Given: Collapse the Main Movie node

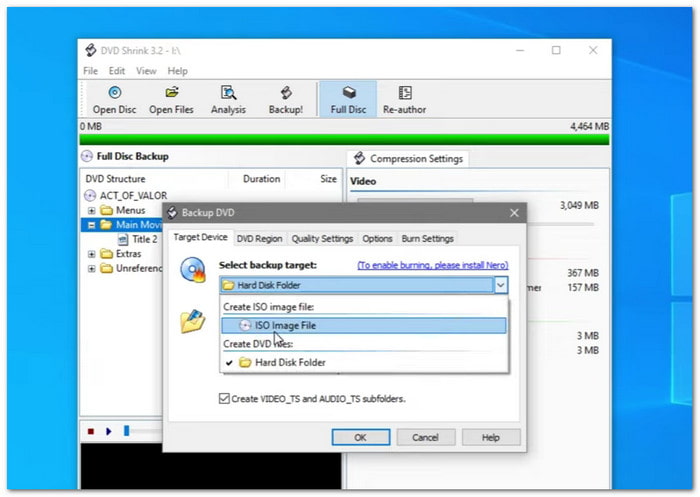Looking at the screenshot, I should tap(92, 225).
